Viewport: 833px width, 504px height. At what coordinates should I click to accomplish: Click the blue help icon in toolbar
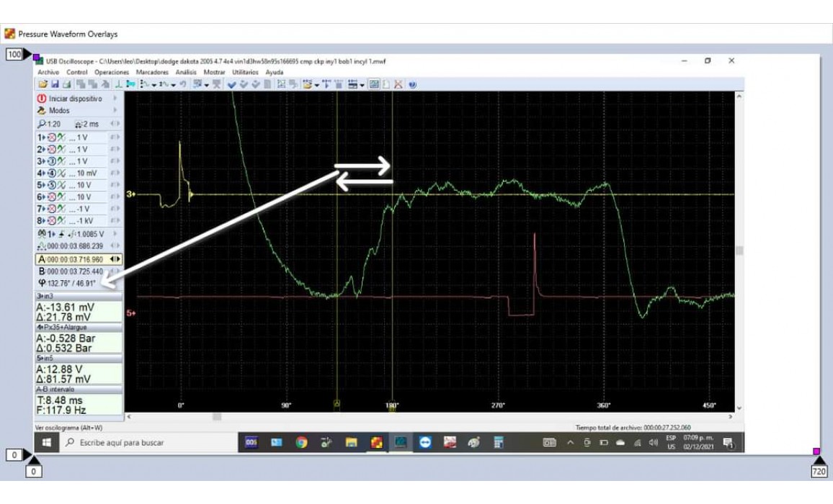412,84
